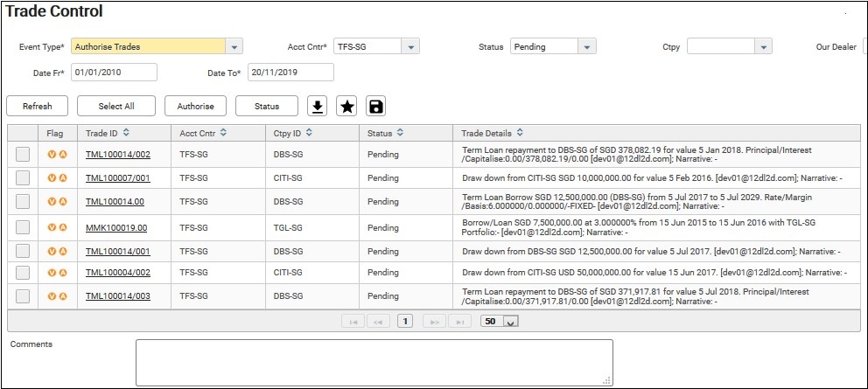868x389 pixels.
Task: Sort the table by Status column arrows
Action: (x=400, y=133)
